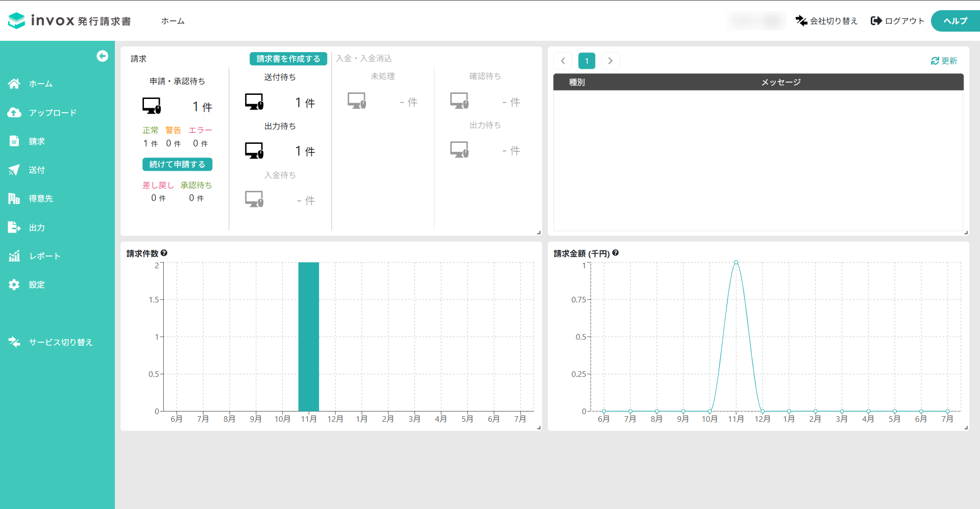Screen dimensions: 980x509
Task: Open サービス切り替え in sidebar
Action: [51, 342]
